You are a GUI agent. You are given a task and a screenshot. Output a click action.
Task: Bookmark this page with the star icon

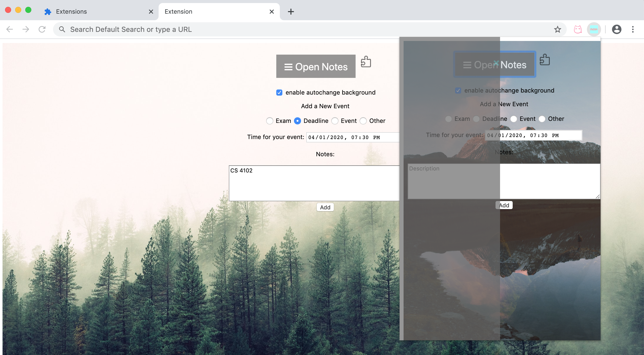[557, 29]
